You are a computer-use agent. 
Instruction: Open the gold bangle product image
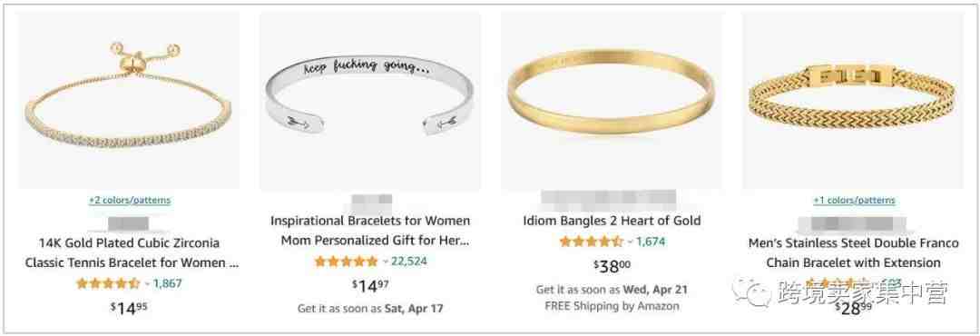612,100
